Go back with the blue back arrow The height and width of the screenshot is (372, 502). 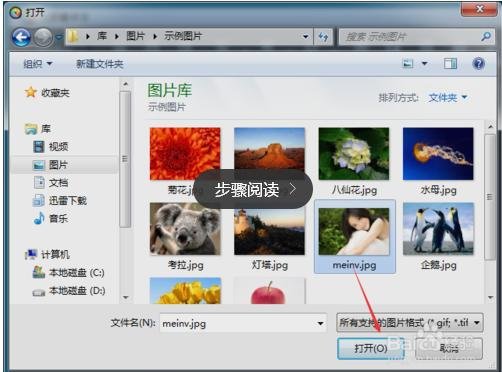[x=21, y=37]
